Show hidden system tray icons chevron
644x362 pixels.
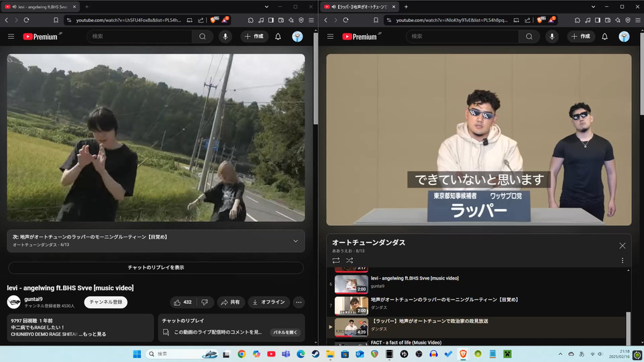560,354
